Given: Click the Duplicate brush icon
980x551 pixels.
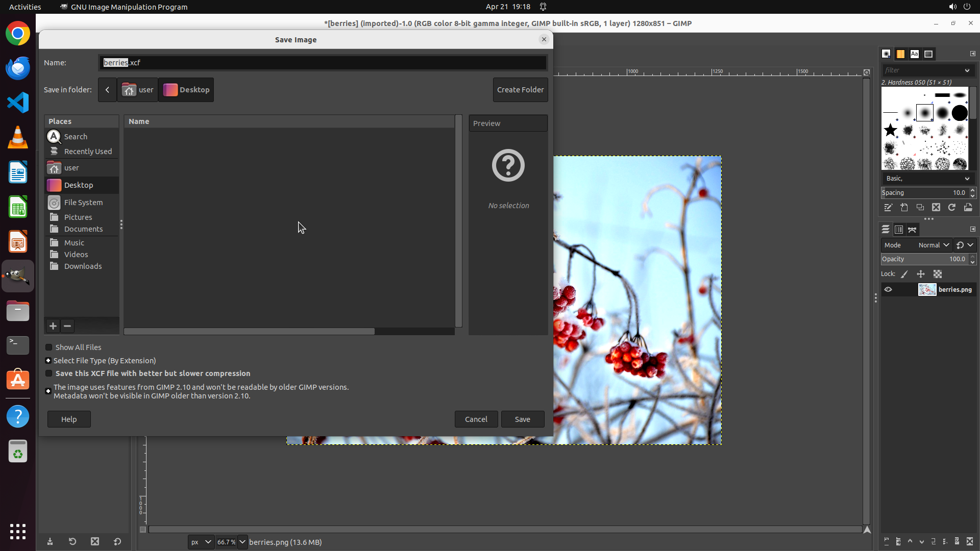Looking at the screenshot, I should (x=920, y=208).
